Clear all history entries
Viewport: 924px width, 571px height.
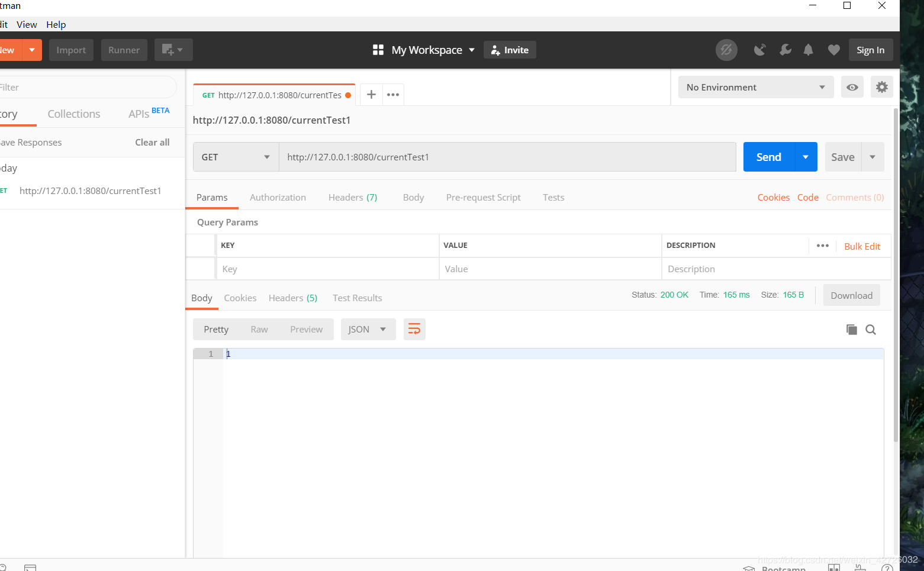pyautogui.click(x=152, y=142)
